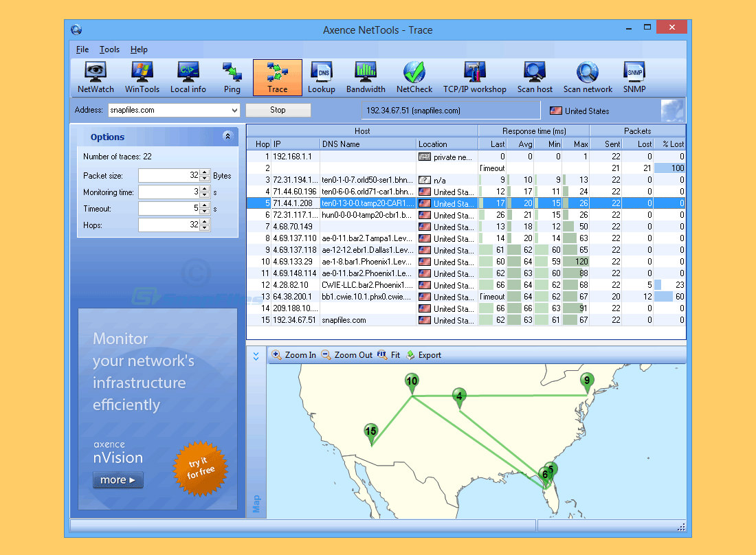Launch the Bandwidth tester
Viewport: 756px width, 555px height.
366,76
